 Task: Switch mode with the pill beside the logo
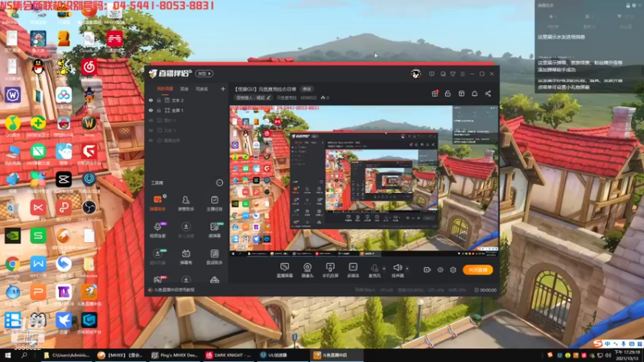point(204,74)
